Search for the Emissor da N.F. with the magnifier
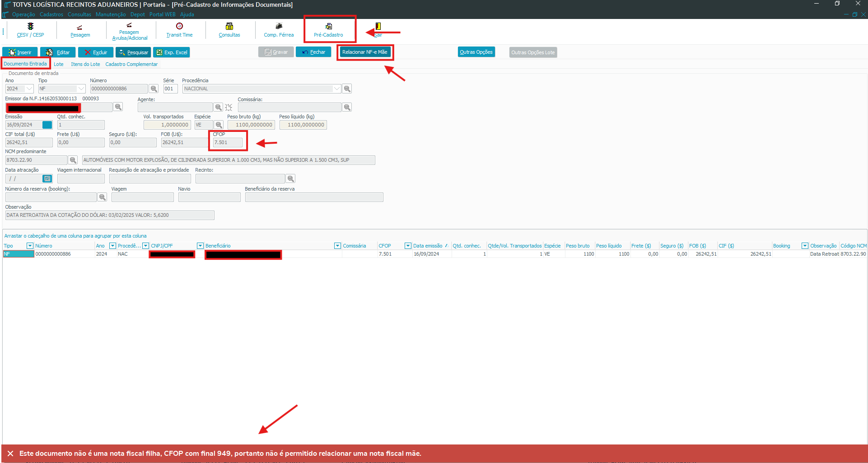Viewport: 868px width, 463px height. point(118,107)
